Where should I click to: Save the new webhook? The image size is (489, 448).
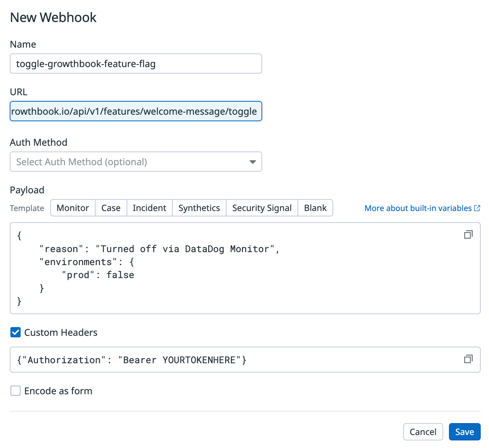(x=464, y=432)
